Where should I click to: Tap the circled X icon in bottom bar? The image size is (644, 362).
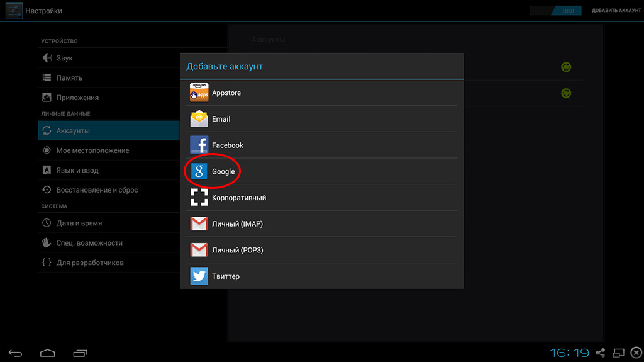coord(636,353)
